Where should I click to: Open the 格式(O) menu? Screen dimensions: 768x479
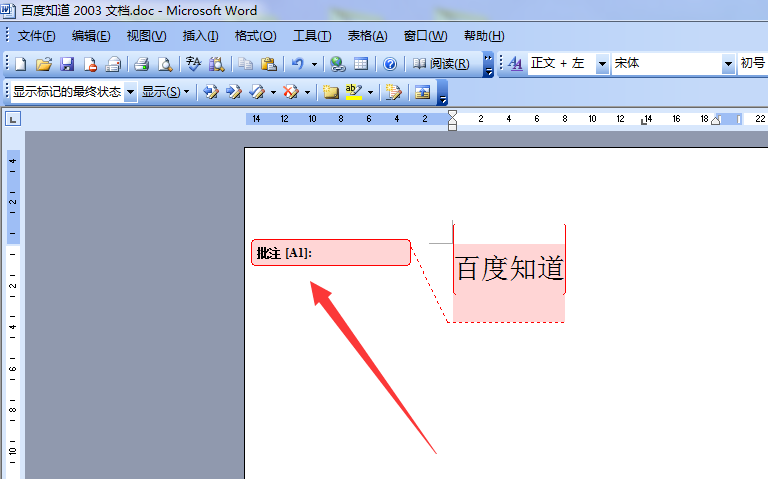point(255,36)
